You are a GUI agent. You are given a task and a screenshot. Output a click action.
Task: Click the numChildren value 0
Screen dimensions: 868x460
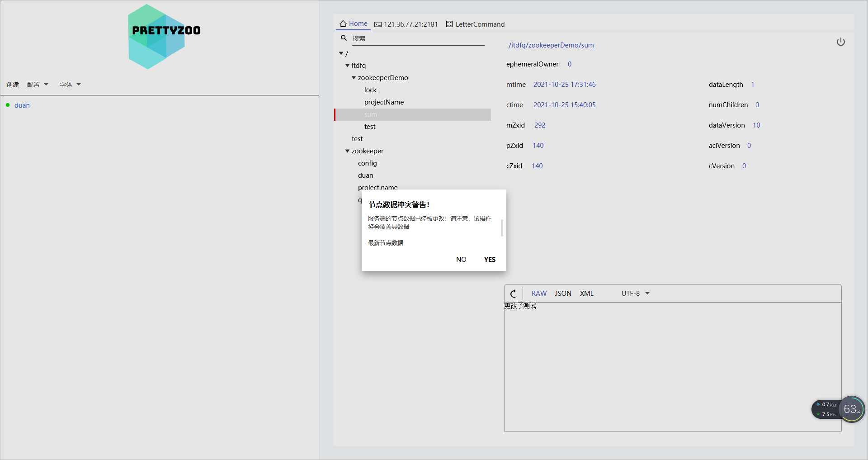[757, 105]
